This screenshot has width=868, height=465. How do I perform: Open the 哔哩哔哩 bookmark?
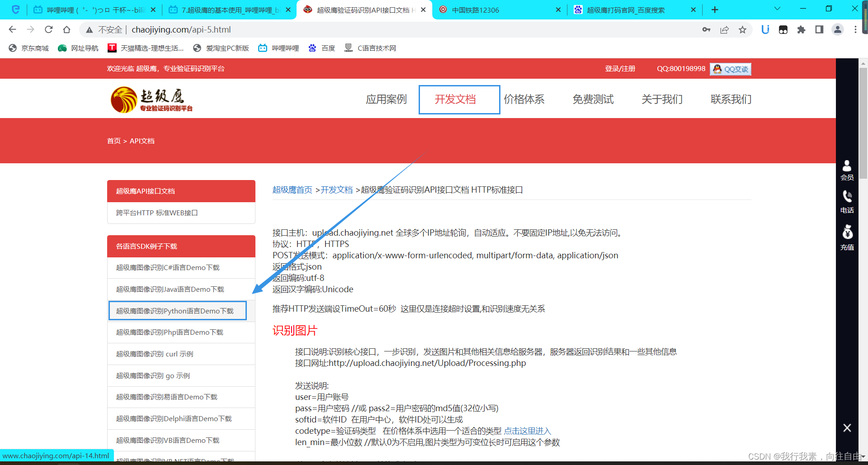(x=278, y=48)
